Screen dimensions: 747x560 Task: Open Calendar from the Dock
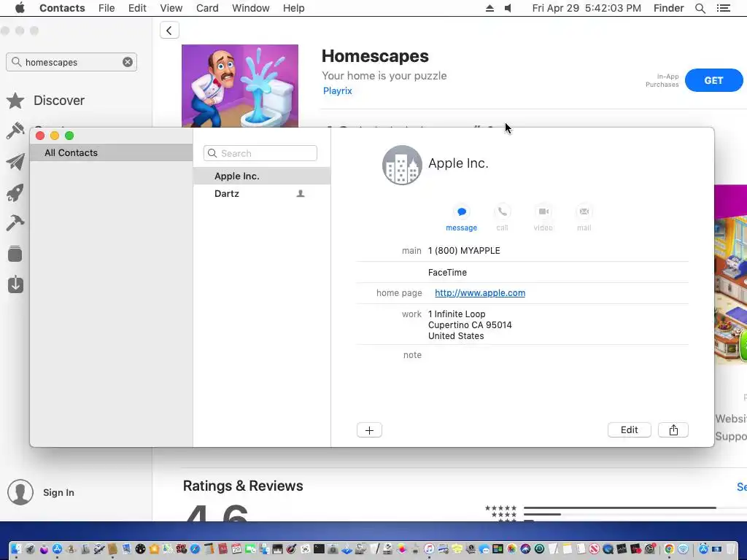point(236,549)
